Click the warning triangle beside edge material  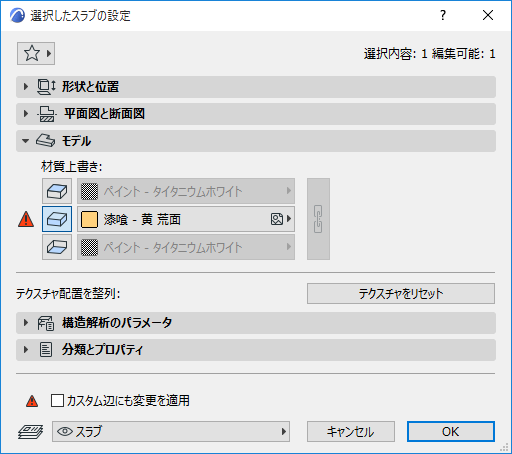(x=26, y=219)
